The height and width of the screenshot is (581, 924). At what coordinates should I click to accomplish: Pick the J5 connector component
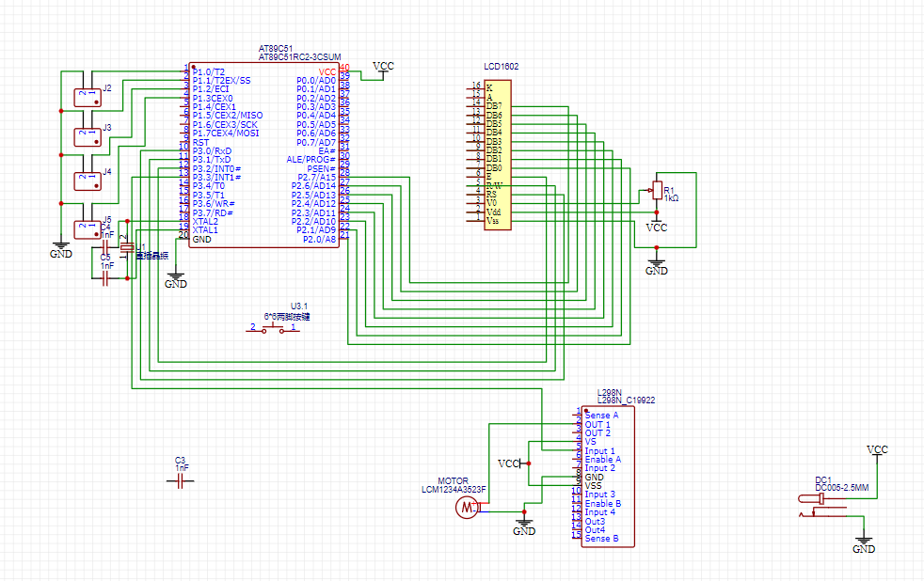[x=88, y=227]
